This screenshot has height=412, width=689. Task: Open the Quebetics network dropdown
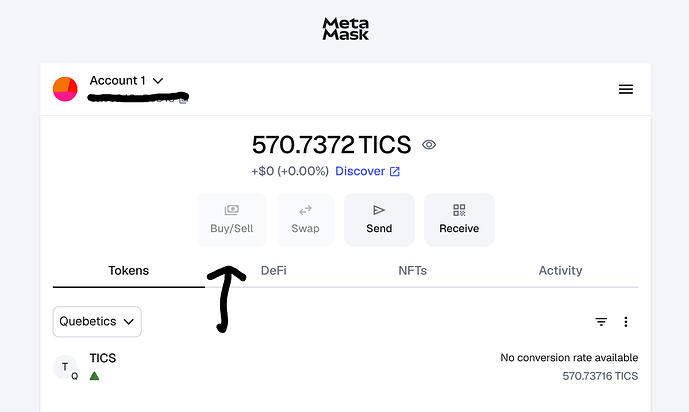coord(97,322)
